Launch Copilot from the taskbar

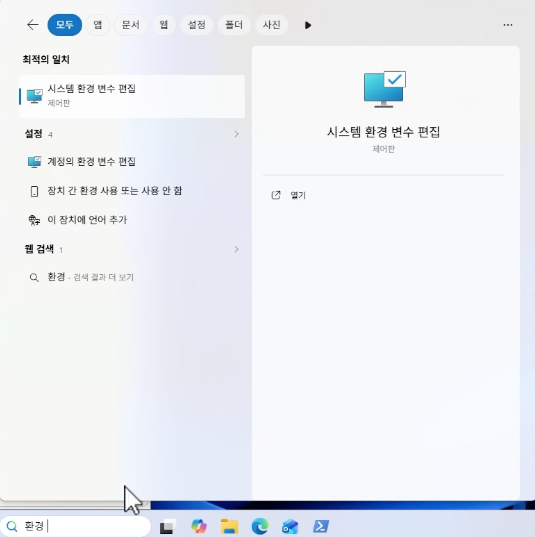coord(199,526)
